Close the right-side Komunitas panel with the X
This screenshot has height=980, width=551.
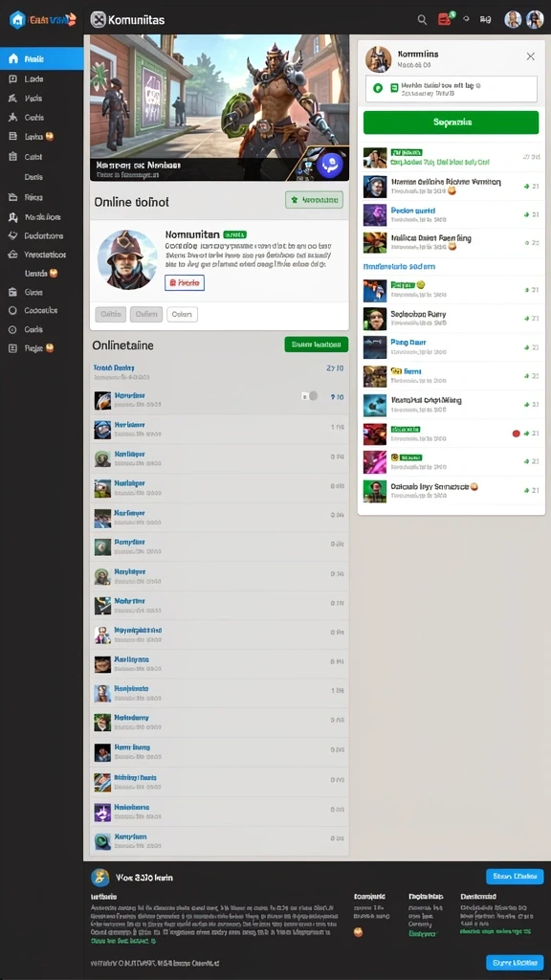click(530, 56)
